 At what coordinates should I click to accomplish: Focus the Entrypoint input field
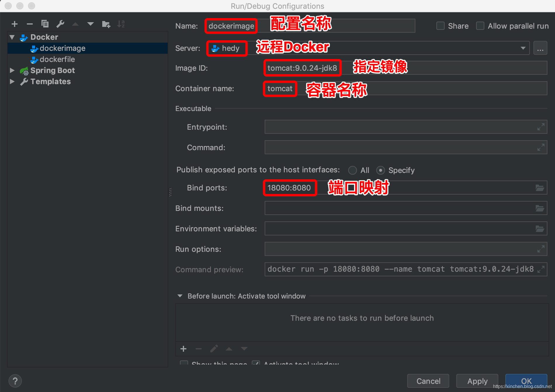(406, 127)
